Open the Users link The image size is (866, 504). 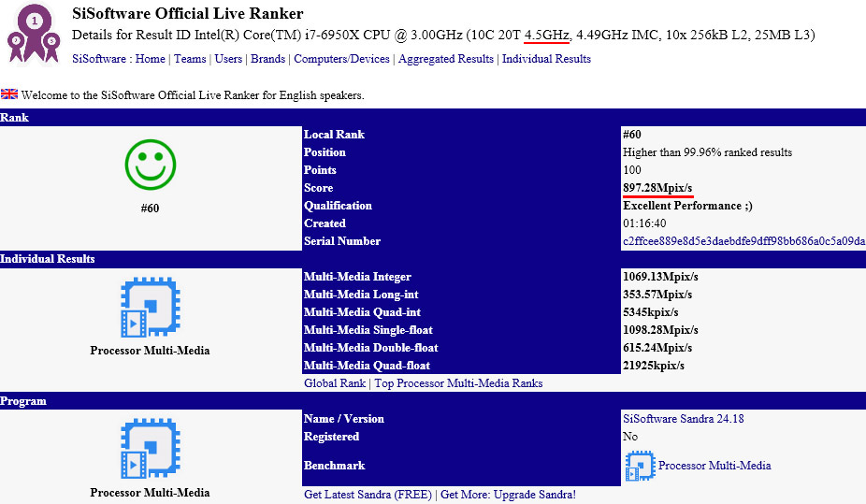click(x=228, y=59)
